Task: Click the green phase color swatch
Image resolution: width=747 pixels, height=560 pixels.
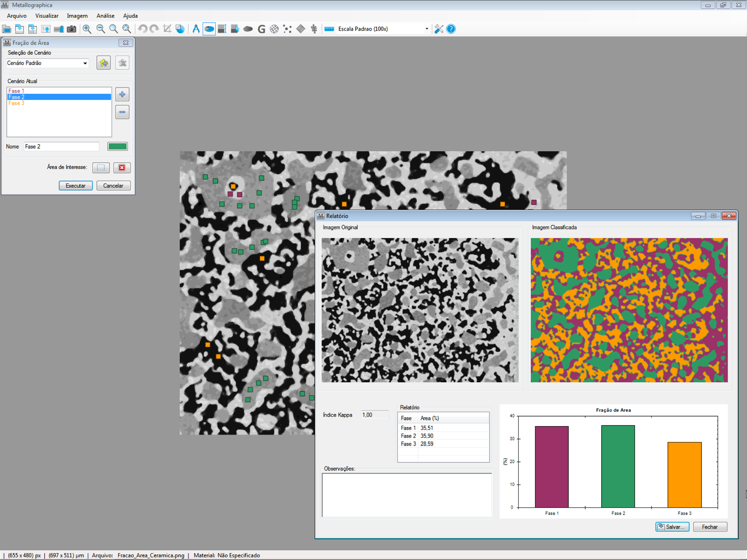Action: pyautogui.click(x=117, y=147)
